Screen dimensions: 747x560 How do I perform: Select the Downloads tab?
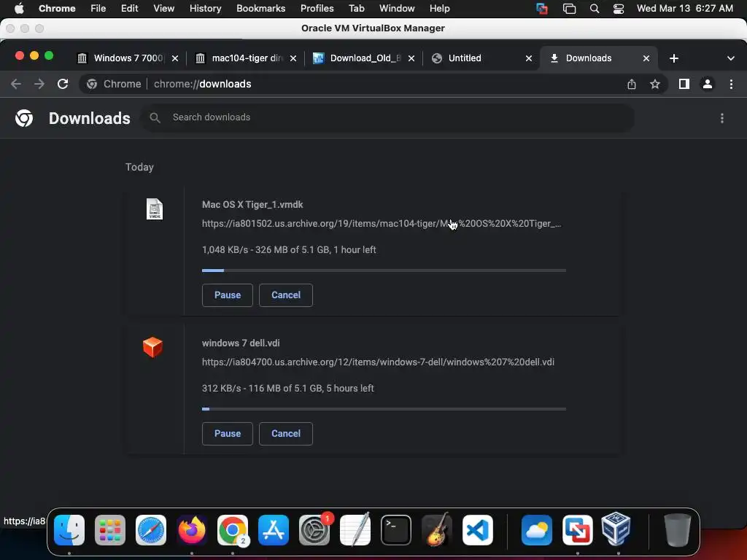[598, 58]
